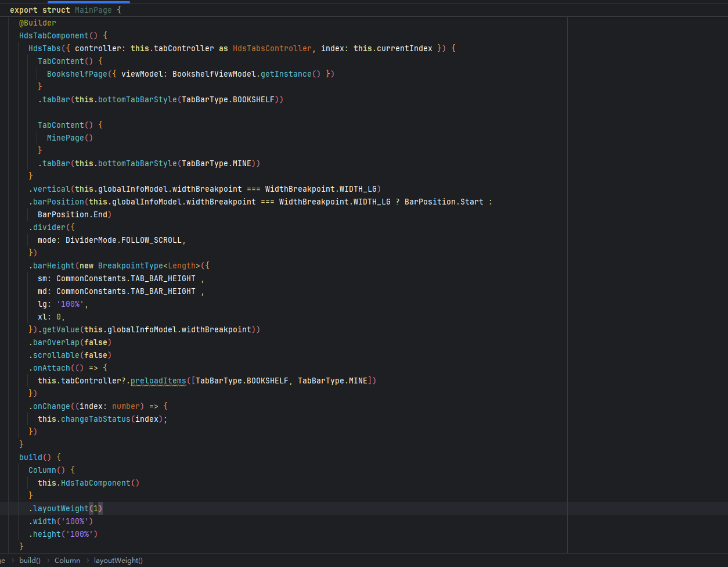Click the export keyword on the first line

point(24,10)
